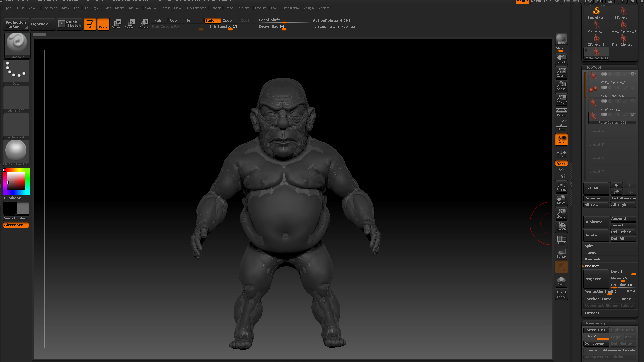The image size is (644, 362).
Task: Click the Append button
Action: (623, 219)
